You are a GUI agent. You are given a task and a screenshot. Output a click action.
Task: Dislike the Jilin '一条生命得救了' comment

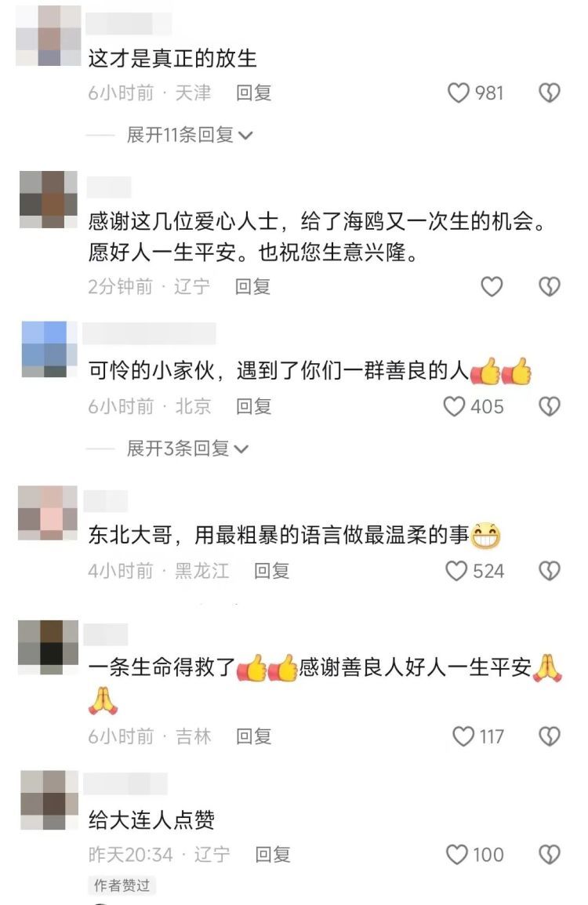pyautogui.click(x=549, y=736)
